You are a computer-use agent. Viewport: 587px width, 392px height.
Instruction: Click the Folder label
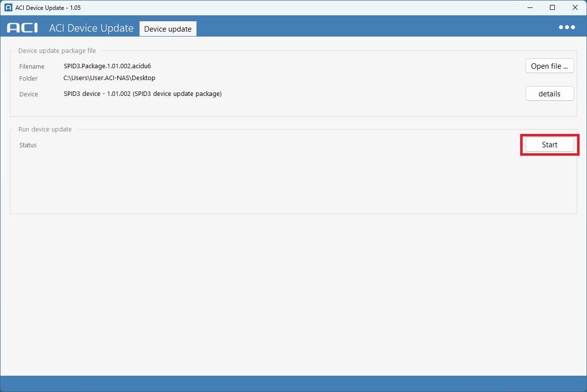click(28, 79)
